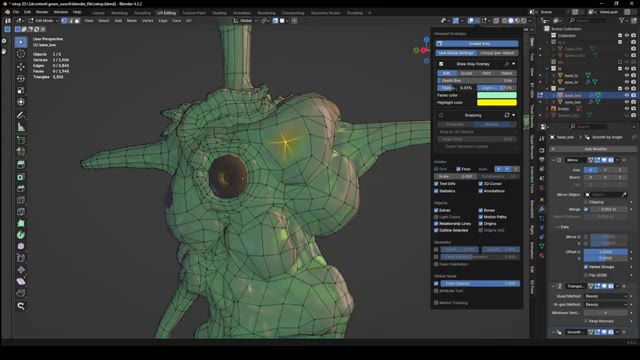Image resolution: width=640 pixels, height=360 pixels.
Task: Select the Annotate tool
Action: point(21,116)
